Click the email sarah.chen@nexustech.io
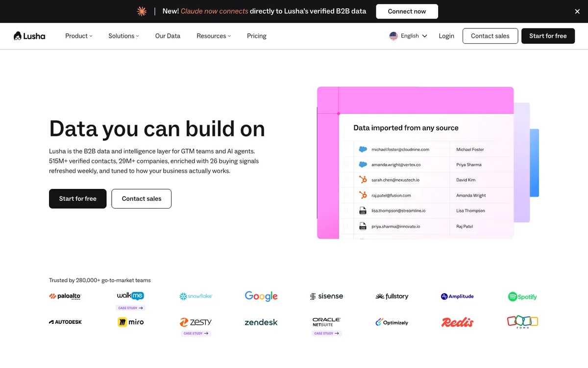Image resolution: width=588 pixels, height=368 pixels. (395, 180)
